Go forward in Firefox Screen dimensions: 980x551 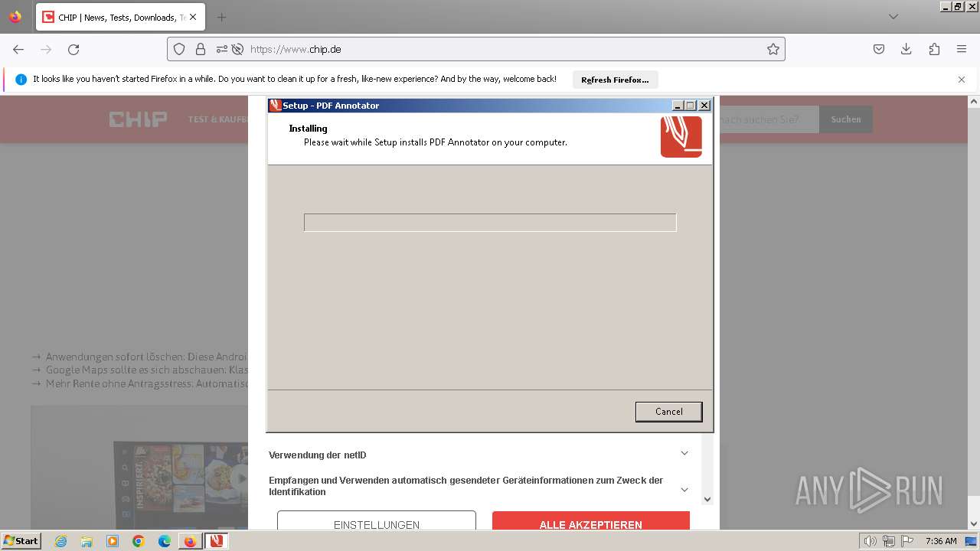coord(46,49)
